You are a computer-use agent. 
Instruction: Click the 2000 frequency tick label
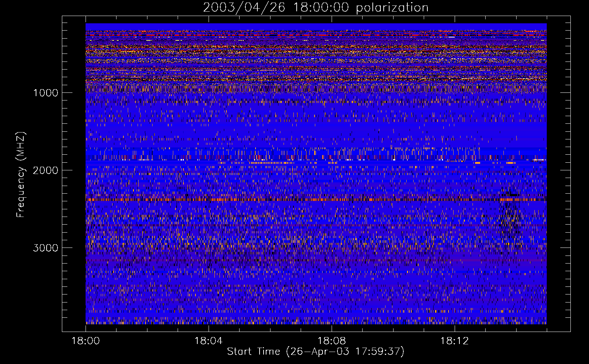coord(46,170)
